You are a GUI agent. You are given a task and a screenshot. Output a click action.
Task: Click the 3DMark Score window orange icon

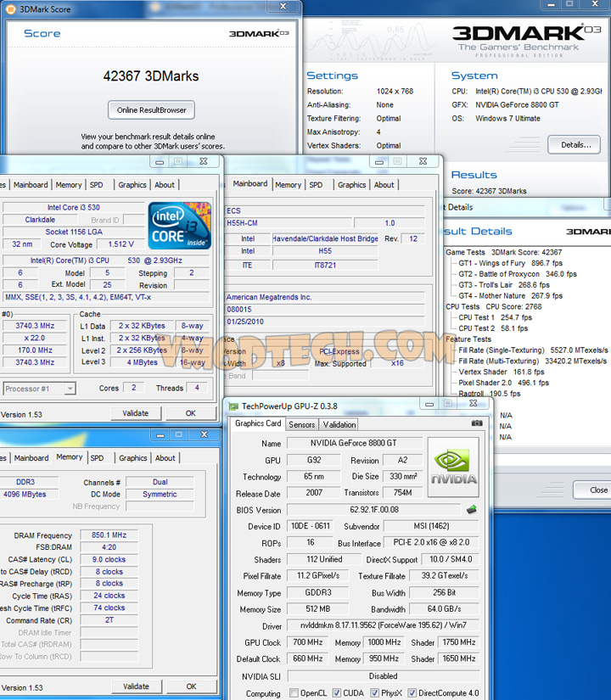point(11,9)
